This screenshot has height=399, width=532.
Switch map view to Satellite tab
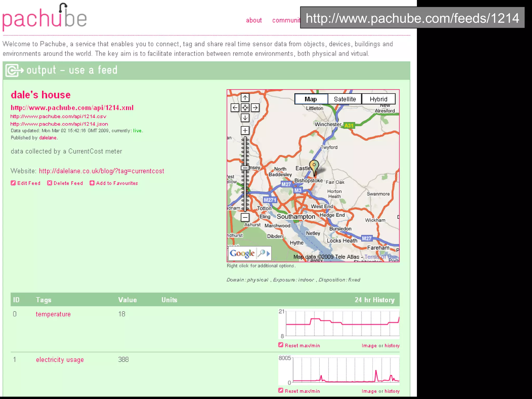(x=345, y=99)
